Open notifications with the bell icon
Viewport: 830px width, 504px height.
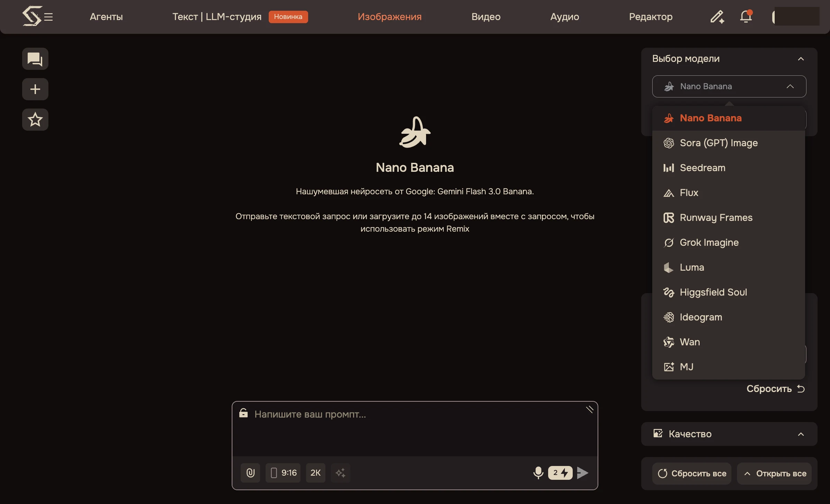click(x=746, y=17)
